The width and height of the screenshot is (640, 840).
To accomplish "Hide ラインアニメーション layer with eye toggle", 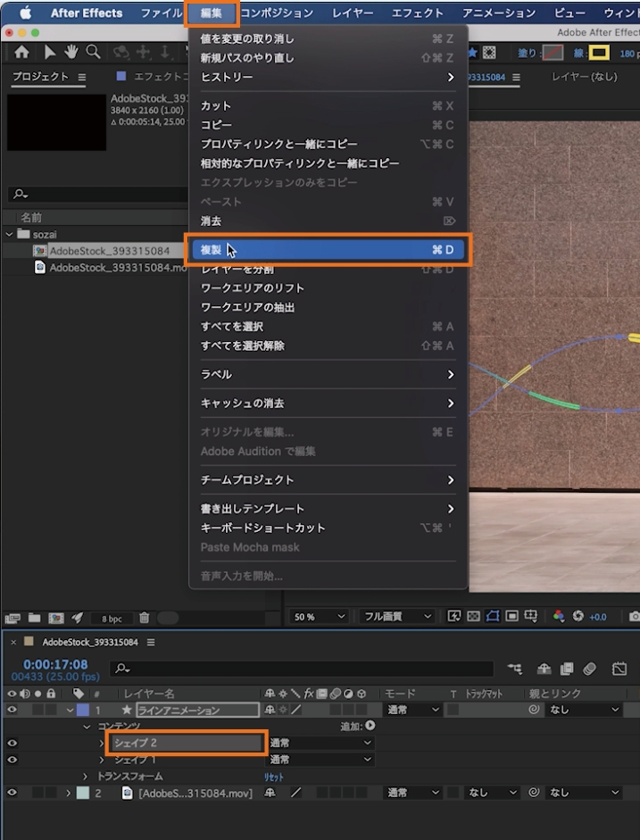I will click(x=12, y=710).
